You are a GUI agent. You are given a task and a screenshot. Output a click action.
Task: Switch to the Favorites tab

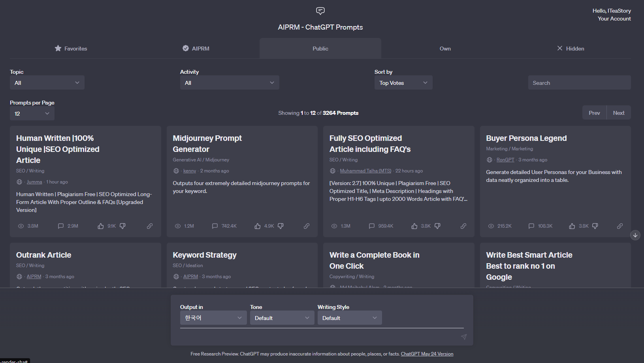coord(71,49)
